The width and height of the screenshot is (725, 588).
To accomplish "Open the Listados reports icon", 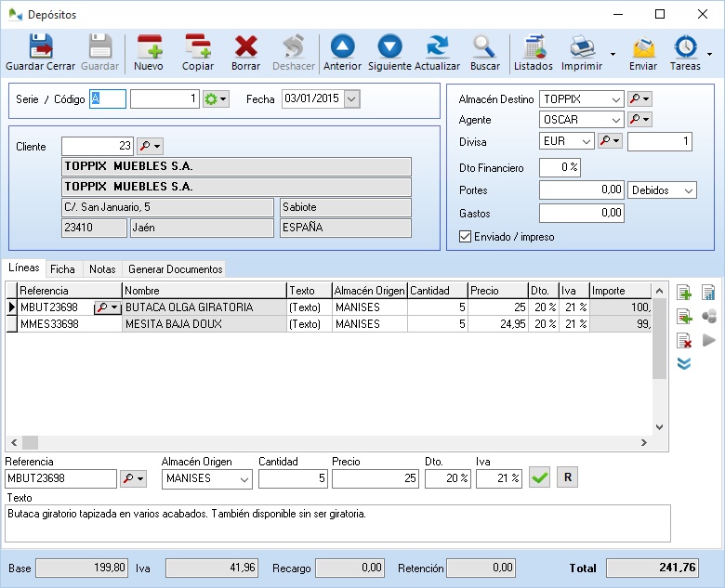I will tap(534, 52).
